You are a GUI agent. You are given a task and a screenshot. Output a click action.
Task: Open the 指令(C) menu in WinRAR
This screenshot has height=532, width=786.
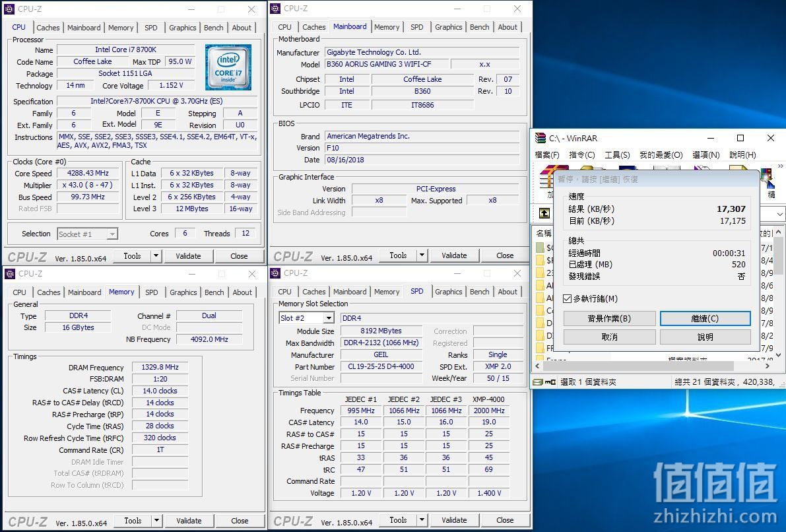coord(581,155)
